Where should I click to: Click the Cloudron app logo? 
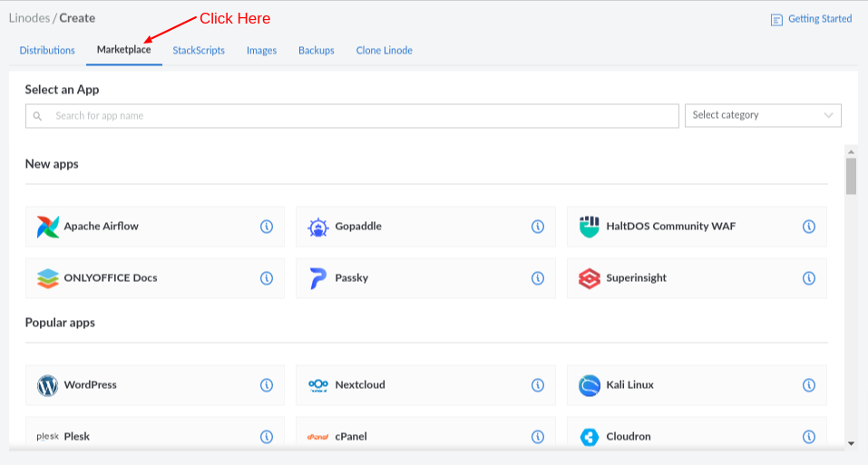tap(589, 437)
